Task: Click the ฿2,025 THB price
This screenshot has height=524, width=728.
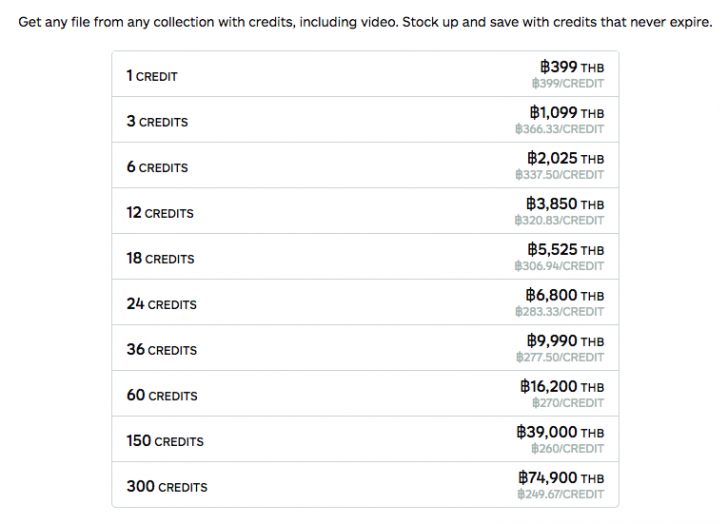Action: tap(566, 158)
